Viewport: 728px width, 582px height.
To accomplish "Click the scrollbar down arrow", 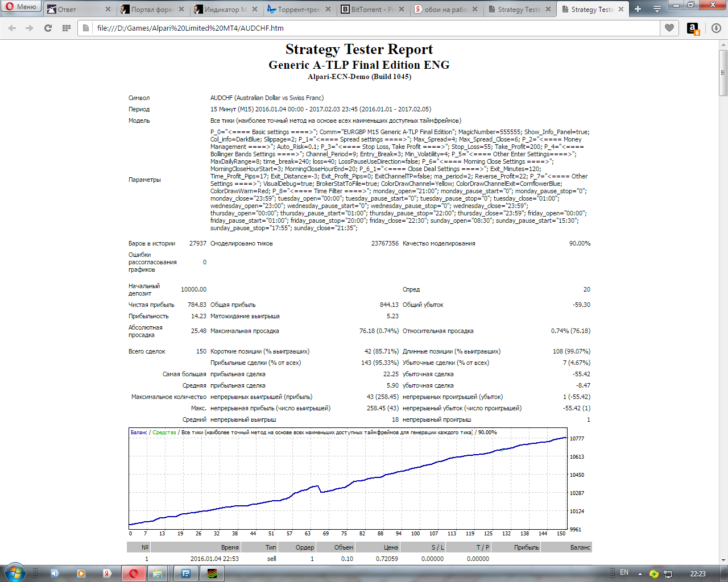I will [x=723, y=560].
